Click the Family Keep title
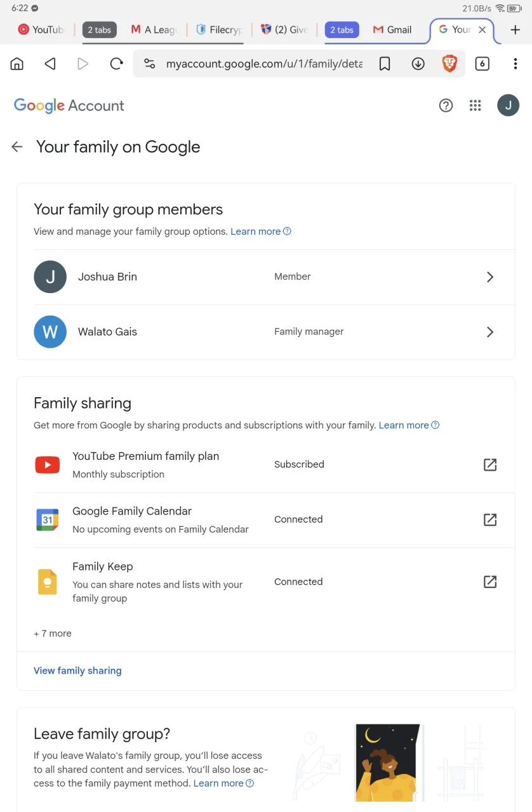 (x=103, y=566)
